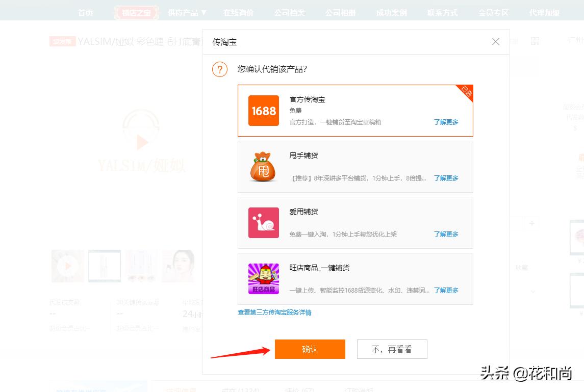Click the 【推荐】8年深耕多平台铺货 description

[x=358, y=178]
